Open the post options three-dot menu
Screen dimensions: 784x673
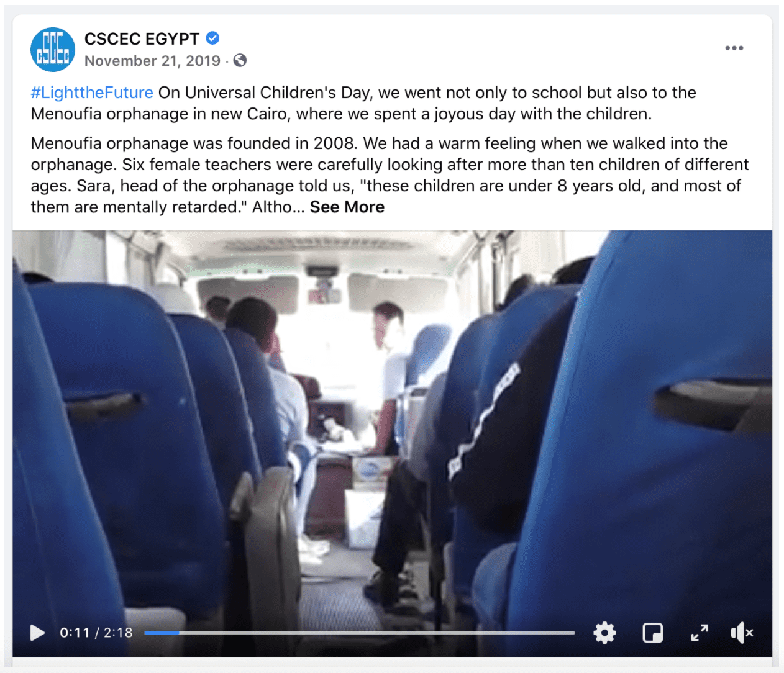734,48
